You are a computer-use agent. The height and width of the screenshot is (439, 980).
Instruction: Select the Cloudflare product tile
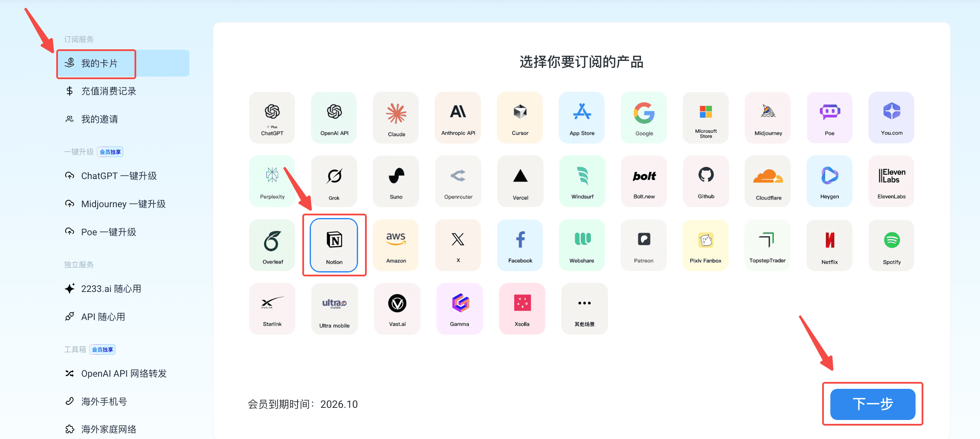(x=768, y=181)
